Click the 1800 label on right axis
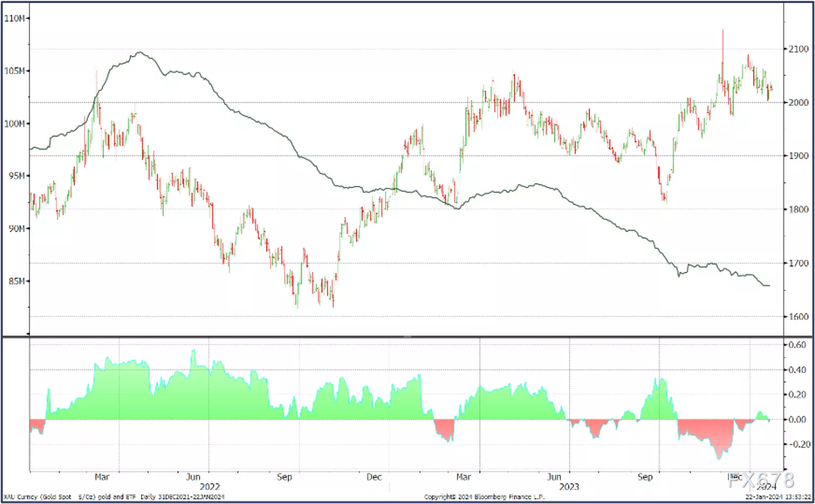The height and width of the screenshot is (504, 815). pos(797,209)
